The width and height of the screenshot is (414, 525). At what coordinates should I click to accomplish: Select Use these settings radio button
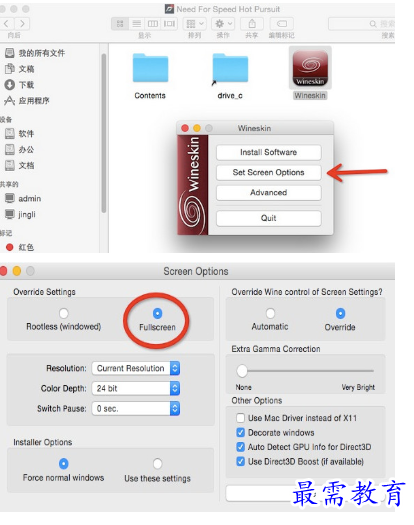[x=157, y=464]
